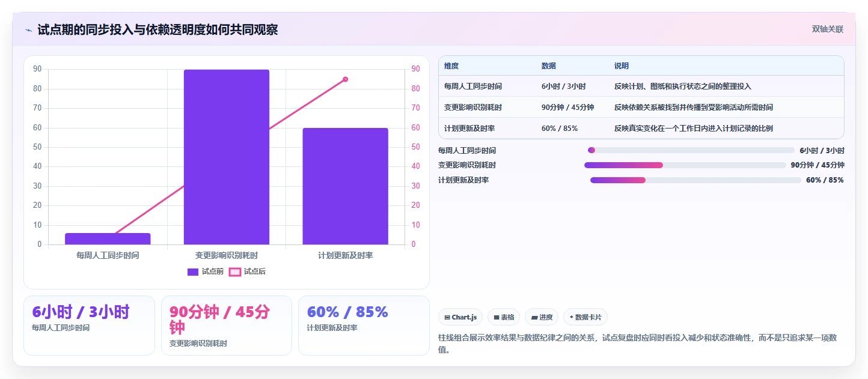The height and width of the screenshot is (379, 868).
Task: Click the chart x-axis label 每周人工同步时间
Action: tap(108, 255)
